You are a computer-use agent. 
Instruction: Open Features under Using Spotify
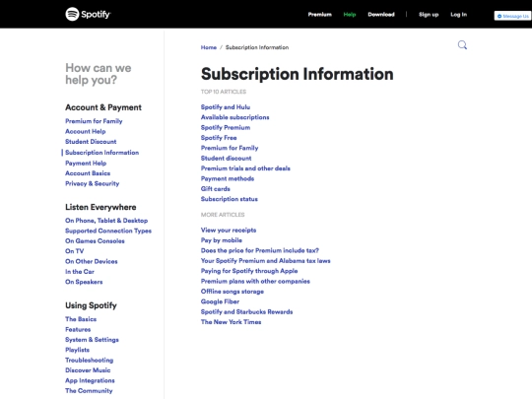(x=78, y=329)
